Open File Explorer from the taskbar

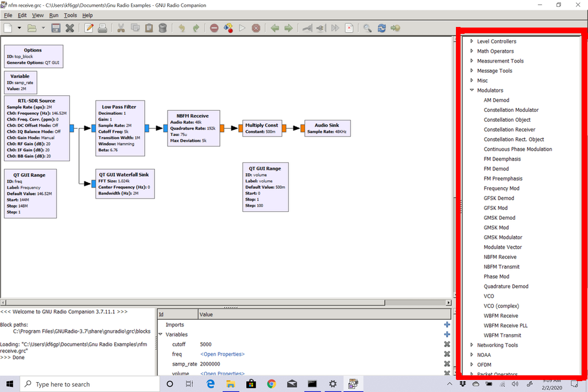coord(231,384)
